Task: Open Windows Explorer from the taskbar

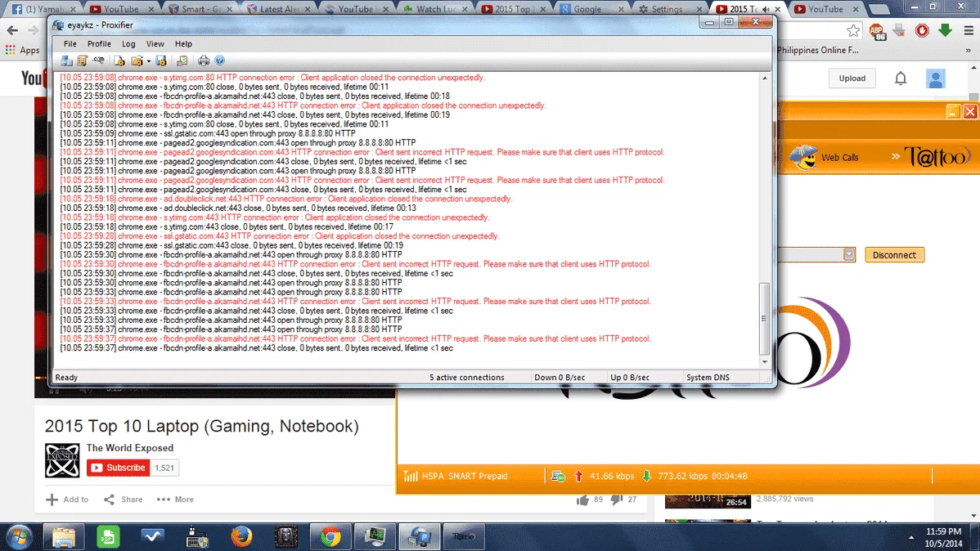Action: 63,536
